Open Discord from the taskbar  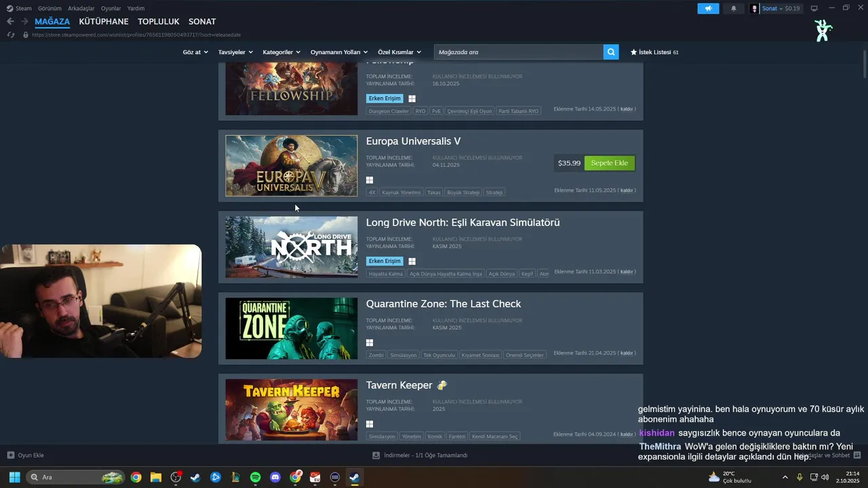pyautogui.click(x=275, y=477)
